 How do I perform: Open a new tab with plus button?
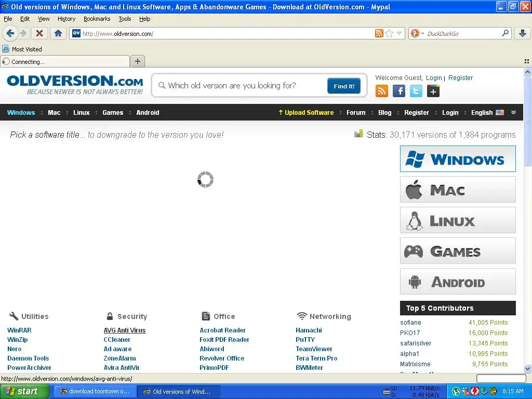pos(137,61)
